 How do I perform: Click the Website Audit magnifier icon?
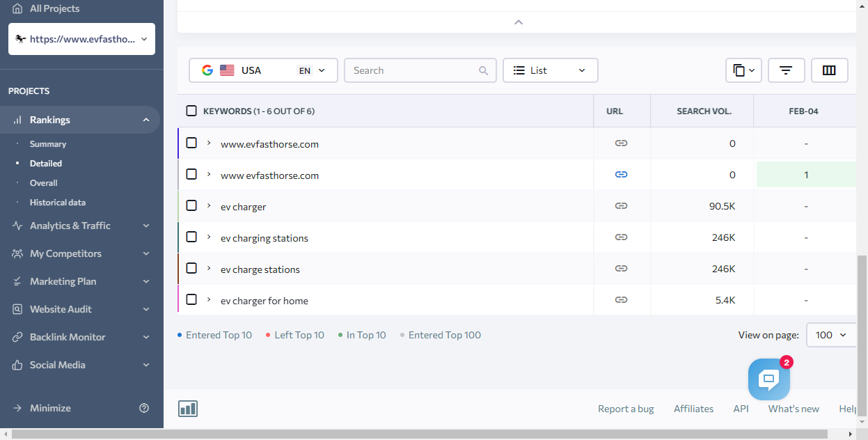pyautogui.click(x=18, y=309)
